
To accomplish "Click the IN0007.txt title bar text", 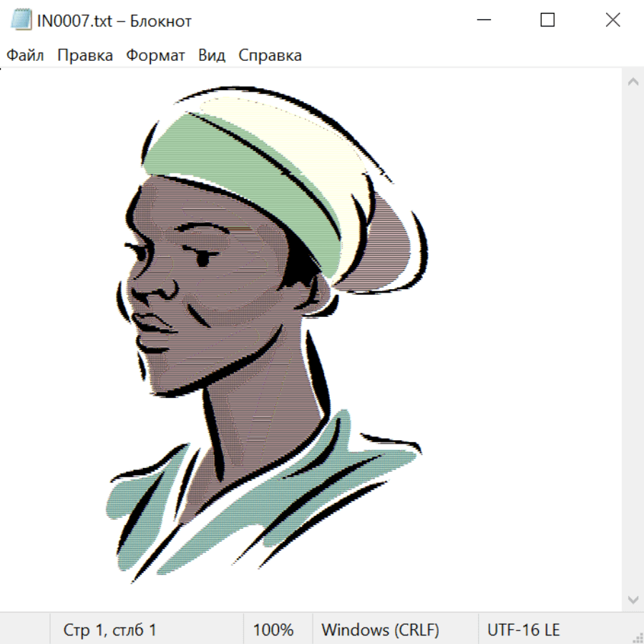I will (x=114, y=21).
